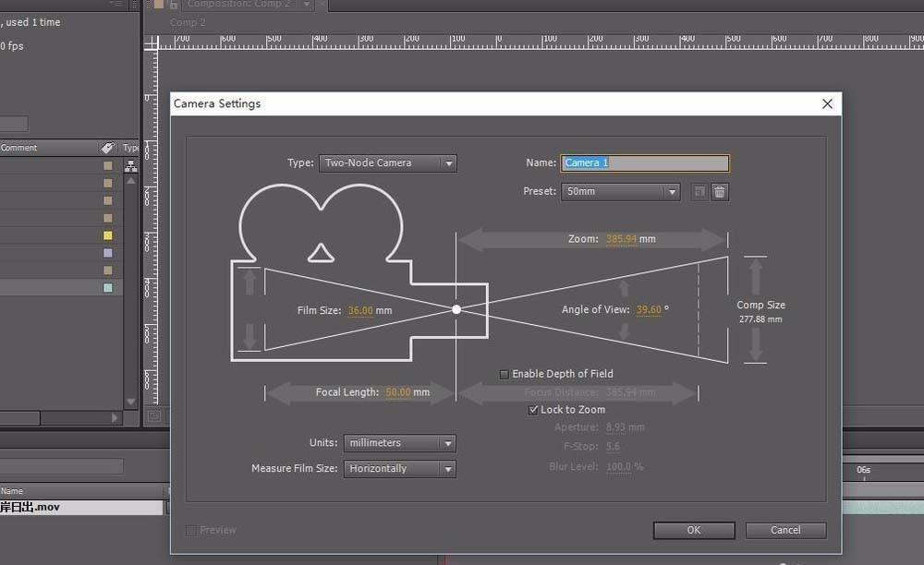Click the project panel scroll-up arrow

coord(130,181)
